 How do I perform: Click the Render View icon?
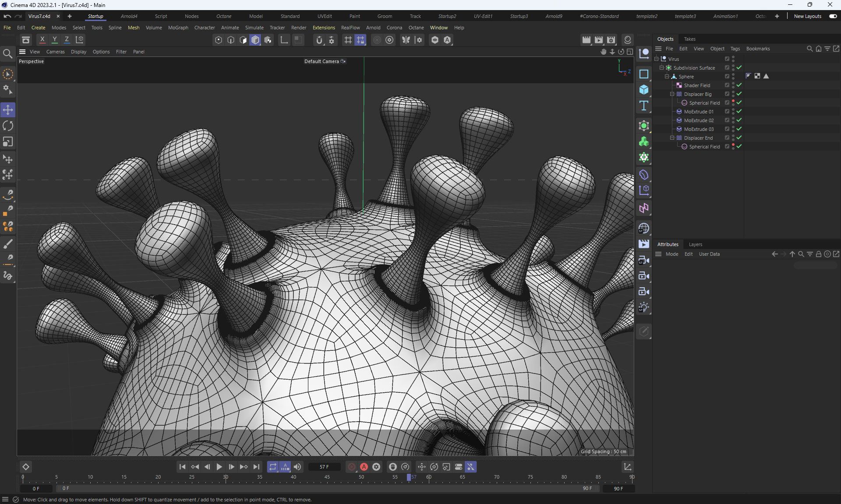click(x=586, y=40)
